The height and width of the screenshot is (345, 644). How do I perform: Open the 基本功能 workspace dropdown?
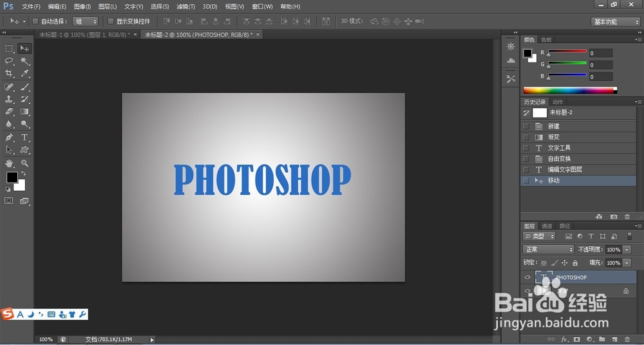pos(615,22)
